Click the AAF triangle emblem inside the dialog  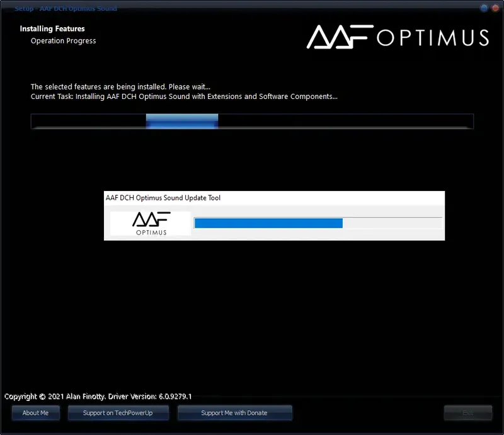pyautogui.click(x=151, y=219)
